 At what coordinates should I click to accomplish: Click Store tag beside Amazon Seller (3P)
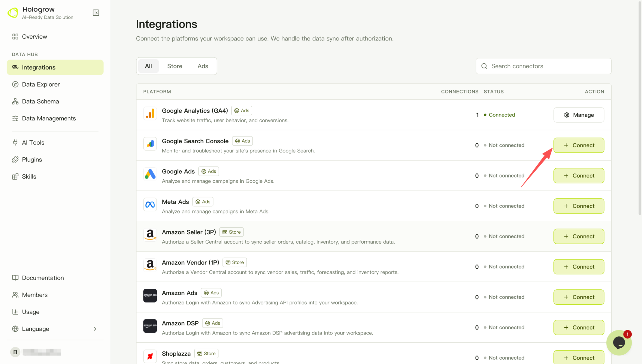[231, 232]
